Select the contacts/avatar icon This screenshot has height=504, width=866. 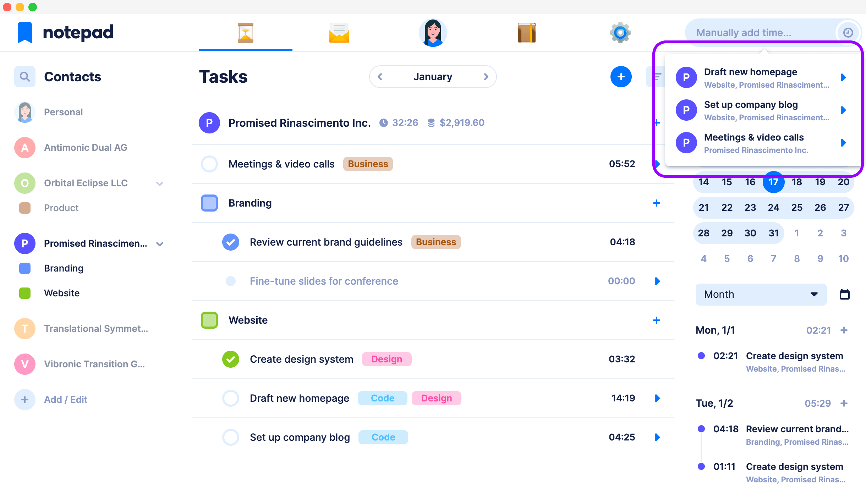click(x=432, y=32)
